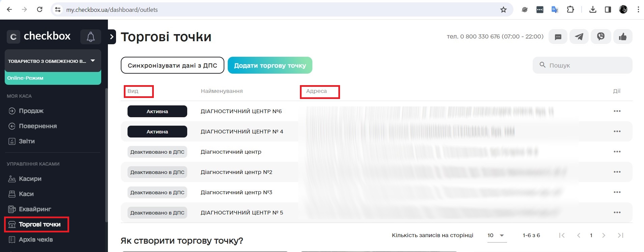The width and height of the screenshot is (644, 252).
Task: Bookmark page with the star icon
Action: (x=503, y=10)
